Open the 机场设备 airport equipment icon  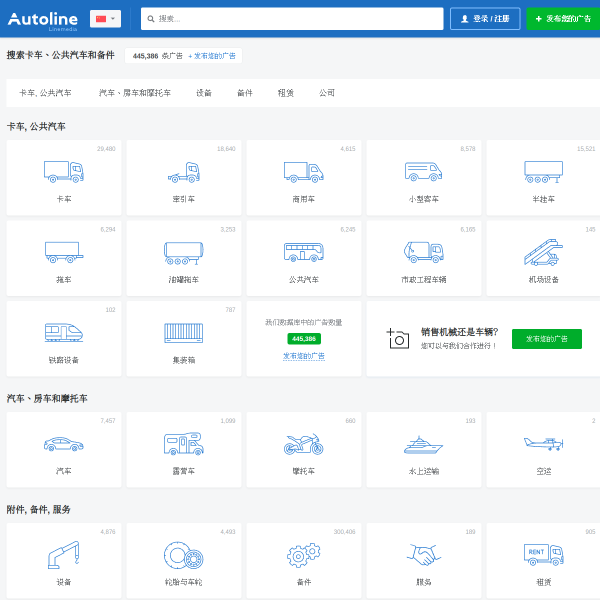click(x=543, y=252)
